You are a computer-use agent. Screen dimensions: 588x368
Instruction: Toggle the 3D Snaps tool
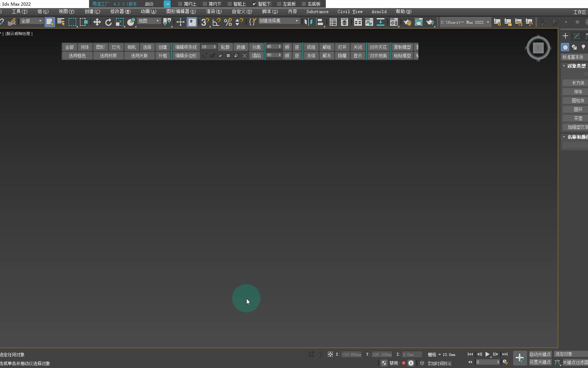click(x=205, y=22)
